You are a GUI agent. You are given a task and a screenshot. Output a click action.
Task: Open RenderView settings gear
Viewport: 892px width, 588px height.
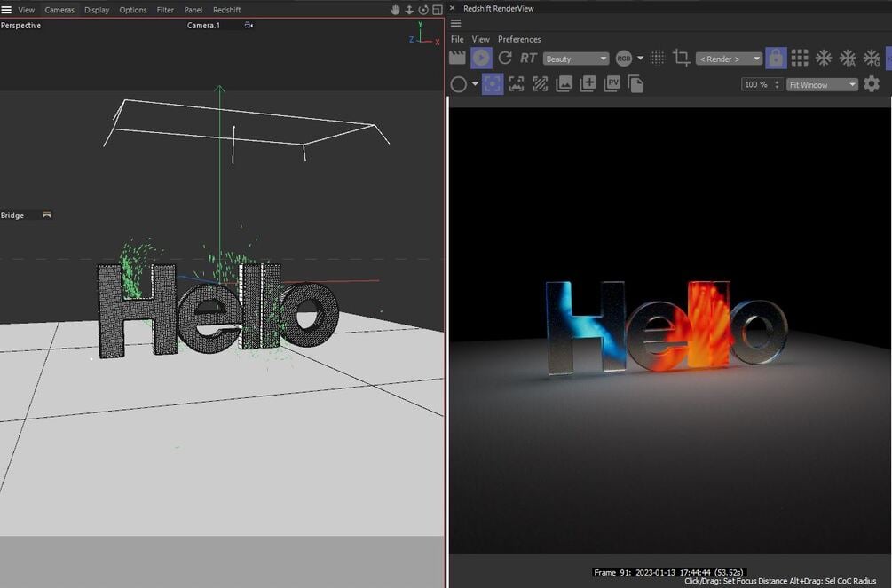(872, 84)
